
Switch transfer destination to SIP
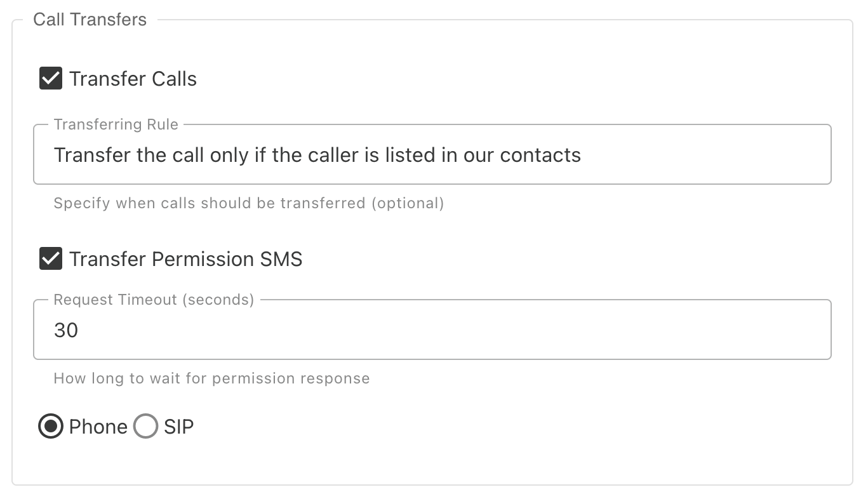[x=145, y=427]
